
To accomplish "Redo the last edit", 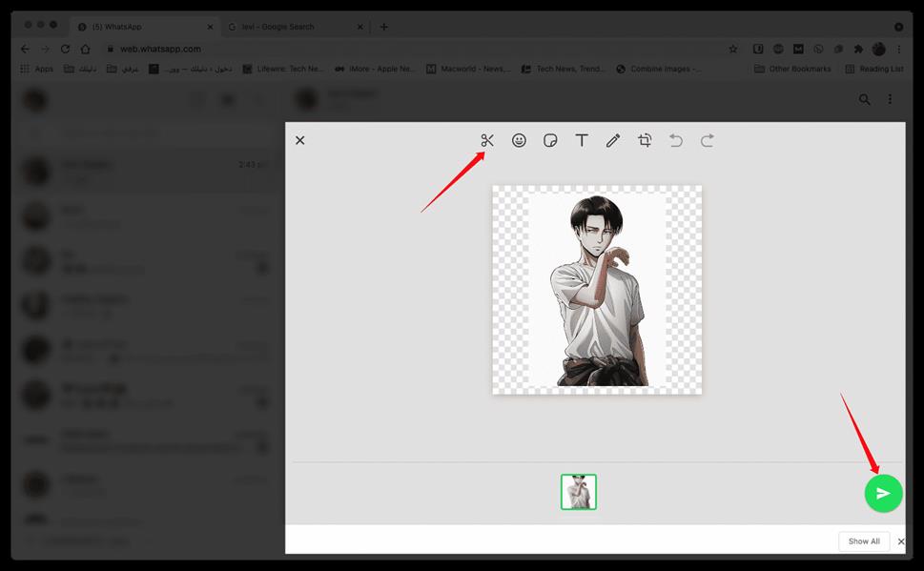I will pyautogui.click(x=708, y=140).
